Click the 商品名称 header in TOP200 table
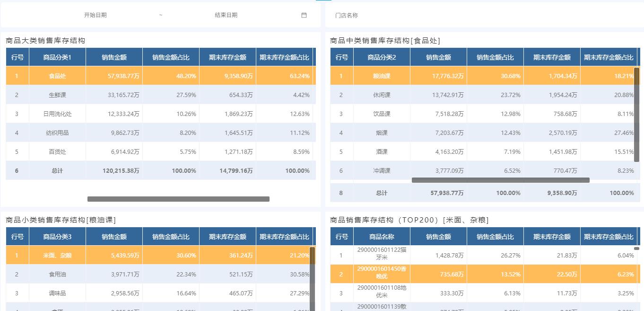 tap(382, 236)
